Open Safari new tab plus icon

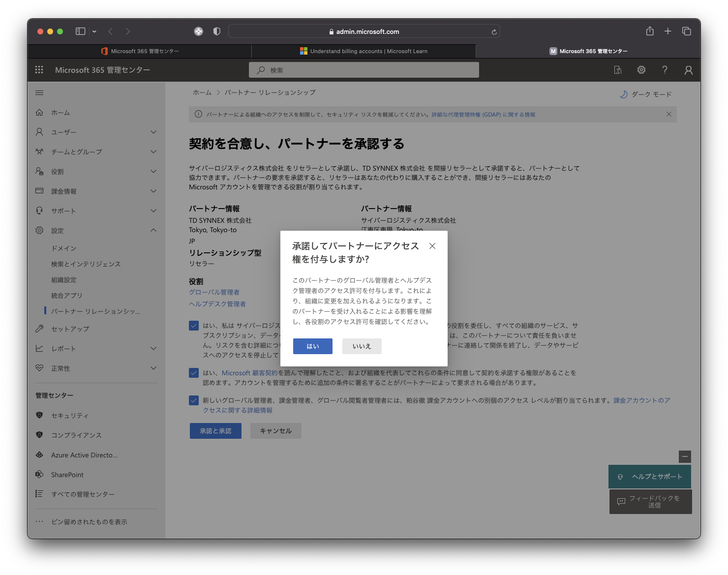coord(667,31)
